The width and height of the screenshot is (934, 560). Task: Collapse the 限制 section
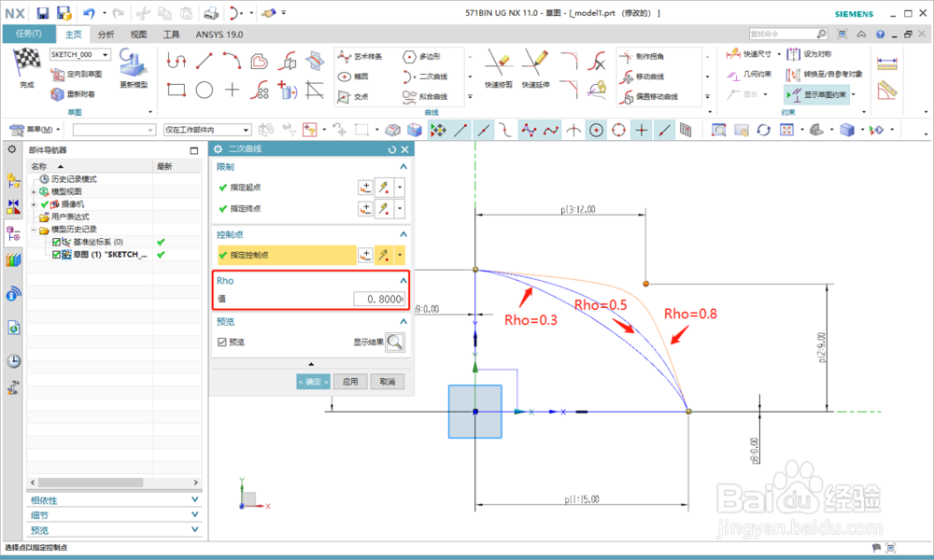coord(403,167)
